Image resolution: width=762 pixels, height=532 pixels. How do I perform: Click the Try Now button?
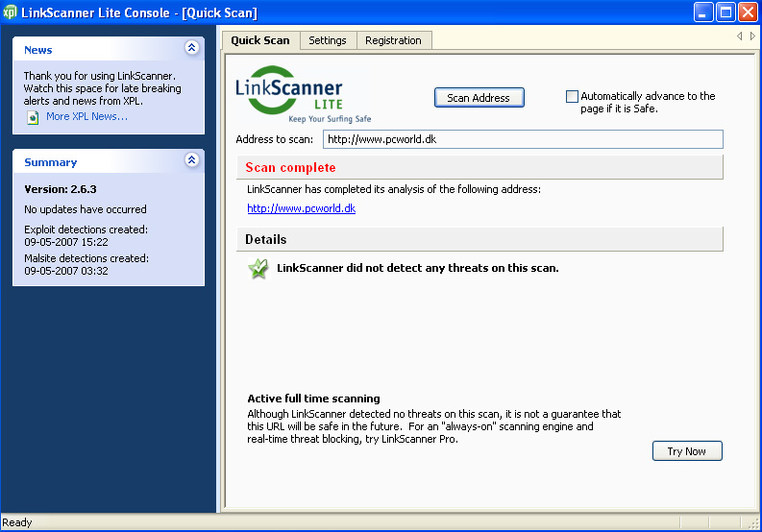[687, 451]
